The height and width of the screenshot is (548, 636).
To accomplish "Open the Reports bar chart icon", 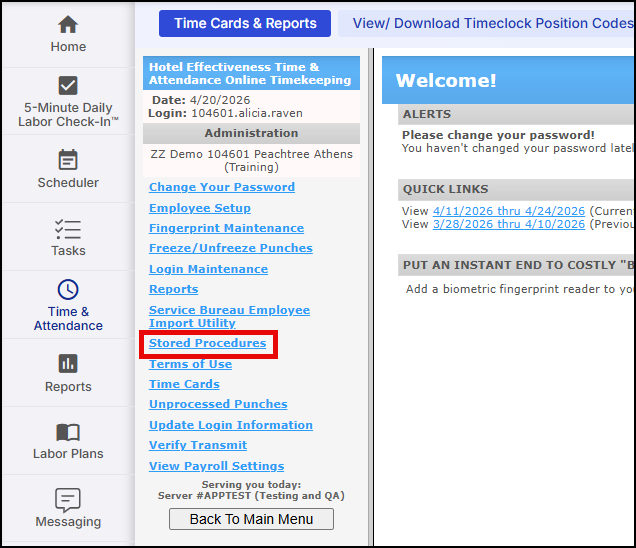I will pos(68,364).
